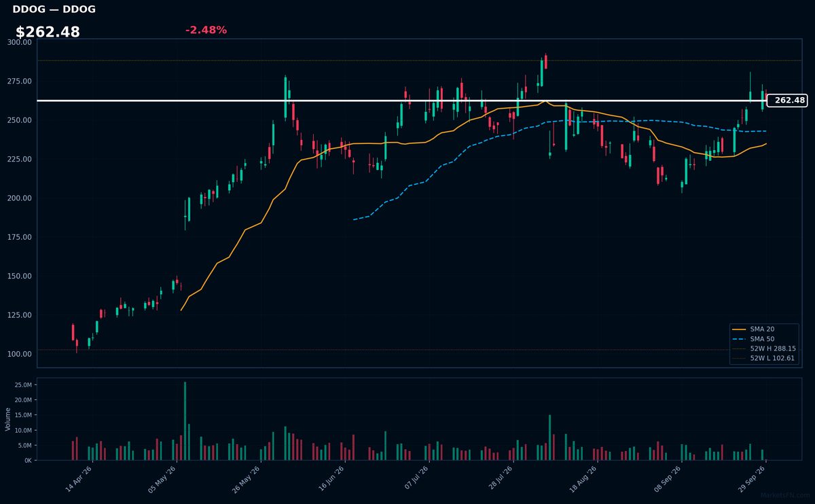Click the 225.00 price axis label
Screen dimensions: 815x504
point(20,160)
